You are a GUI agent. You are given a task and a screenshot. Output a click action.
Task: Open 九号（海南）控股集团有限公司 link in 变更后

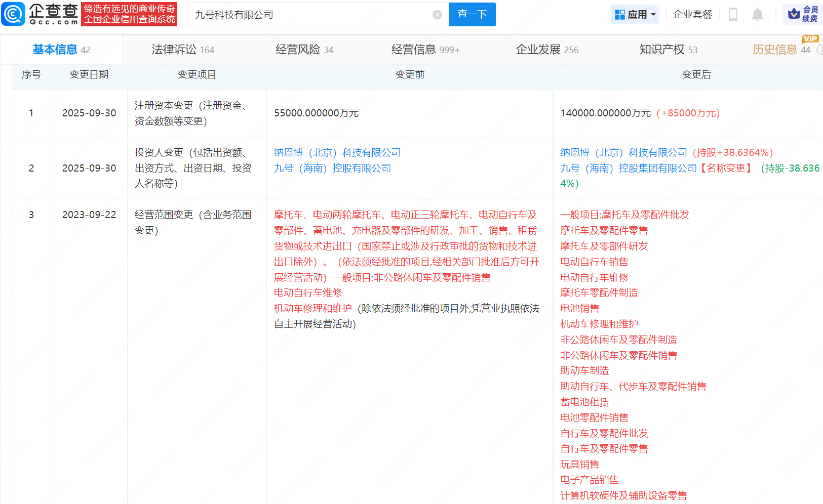tap(628, 168)
